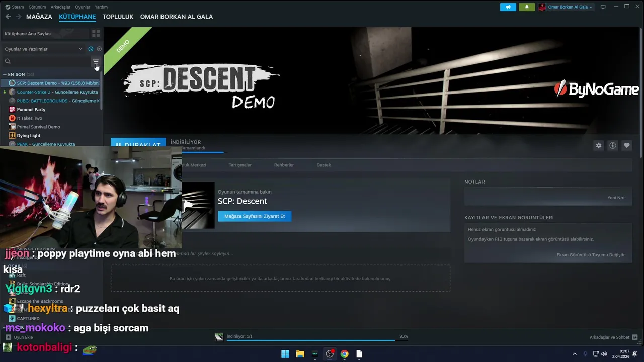Viewport: 644px width, 362px height.
Task: Click the network icon in system tray
Action: click(596, 354)
